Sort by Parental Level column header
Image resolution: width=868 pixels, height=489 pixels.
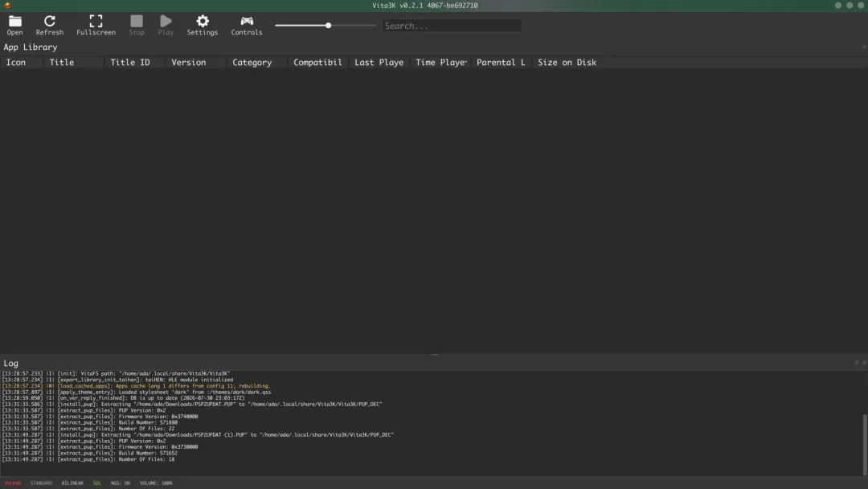501,63
